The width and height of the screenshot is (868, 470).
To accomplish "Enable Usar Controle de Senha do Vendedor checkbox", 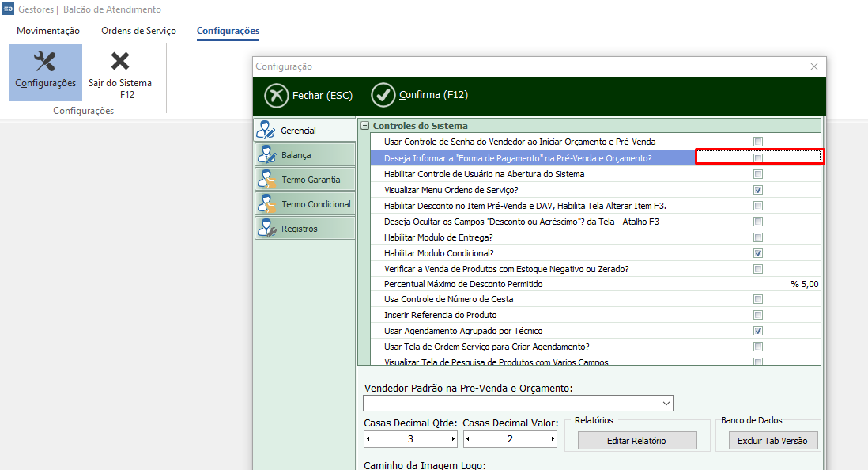I will (x=758, y=142).
